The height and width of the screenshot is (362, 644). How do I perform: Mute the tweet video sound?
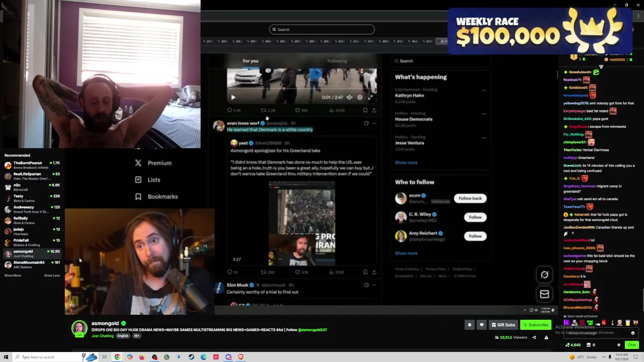(349, 98)
